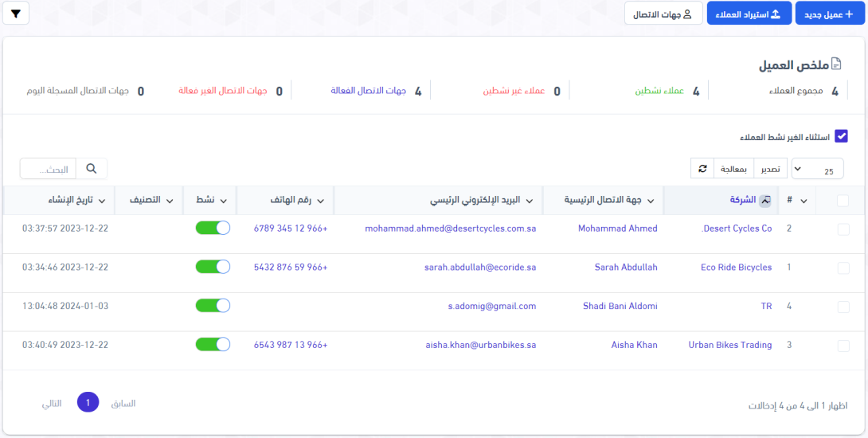The height and width of the screenshot is (438, 868).
Task: Click the filter funnel icon
Action: click(16, 14)
